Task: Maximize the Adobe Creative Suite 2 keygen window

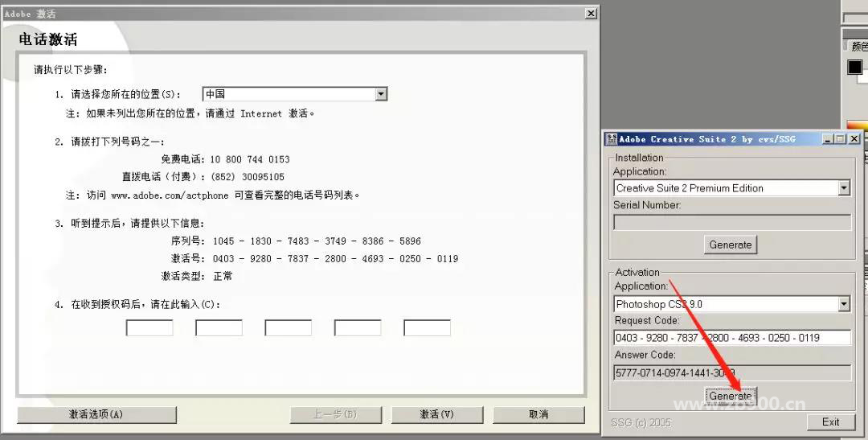Action: [841, 139]
